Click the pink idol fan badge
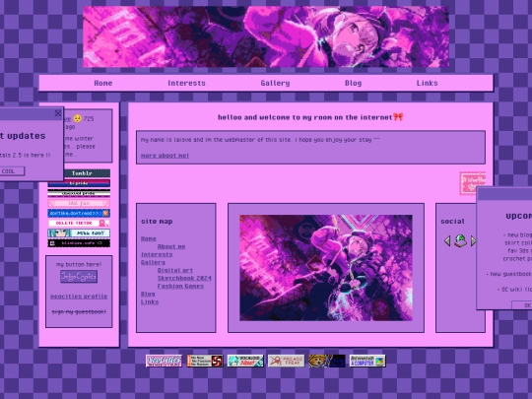Screen dimensions: 532x399 pos(79,203)
